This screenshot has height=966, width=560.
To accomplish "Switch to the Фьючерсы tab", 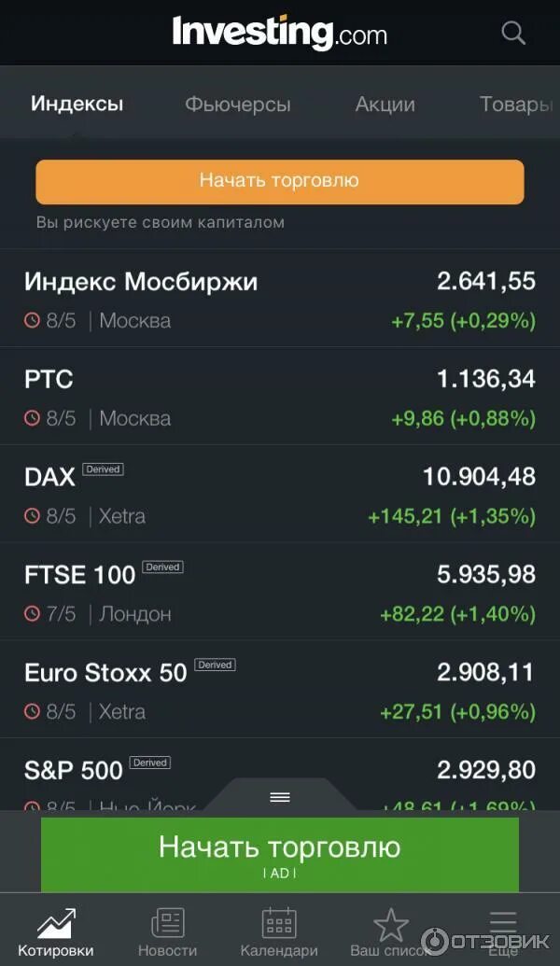I will [x=238, y=104].
